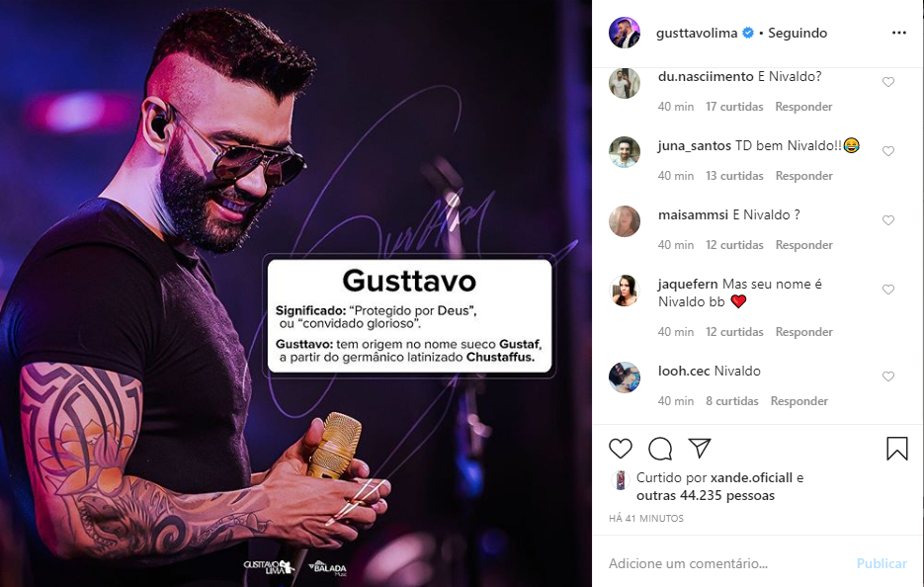This screenshot has width=924, height=587.
Task: Open the list of outras 44.235 pessoas
Action: [706, 496]
